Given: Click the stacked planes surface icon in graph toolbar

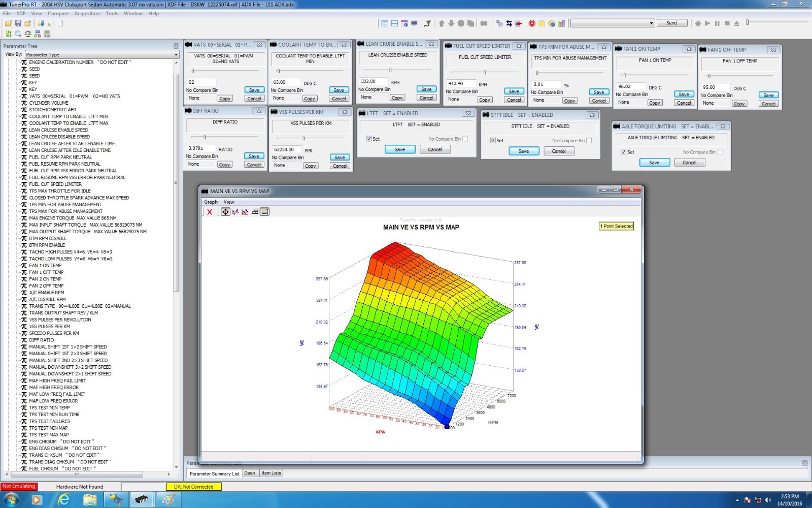Looking at the screenshot, I should tap(255, 212).
